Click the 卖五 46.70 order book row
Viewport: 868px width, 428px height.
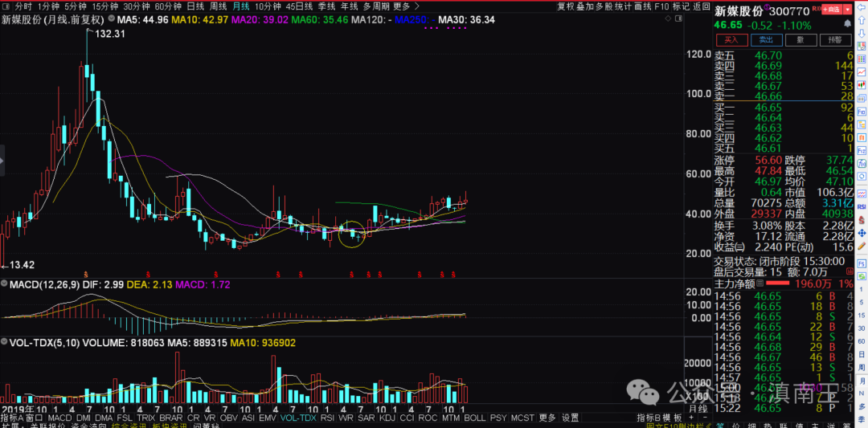click(783, 55)
